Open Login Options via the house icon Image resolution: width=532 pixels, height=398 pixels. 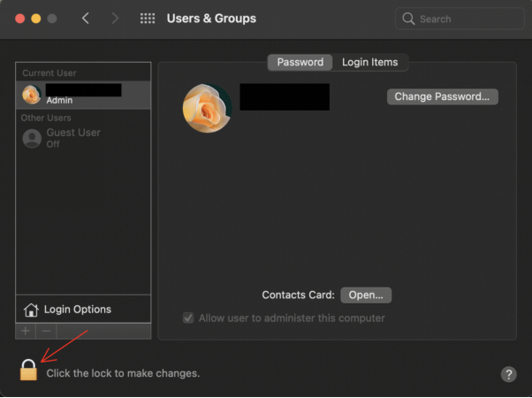(32, 310)
